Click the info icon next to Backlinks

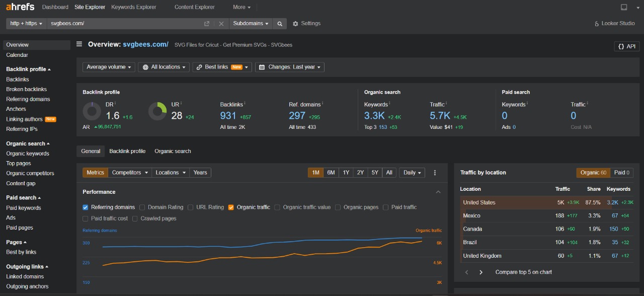245,103
